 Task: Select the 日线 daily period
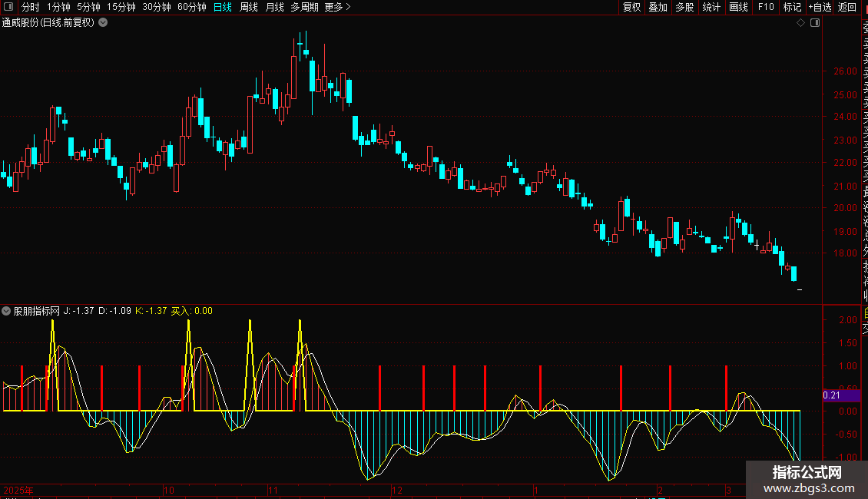[223, 7]
